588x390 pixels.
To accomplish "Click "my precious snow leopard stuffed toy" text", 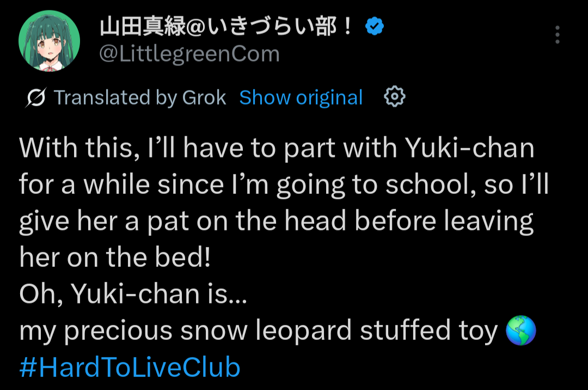I will click(258, 331).
